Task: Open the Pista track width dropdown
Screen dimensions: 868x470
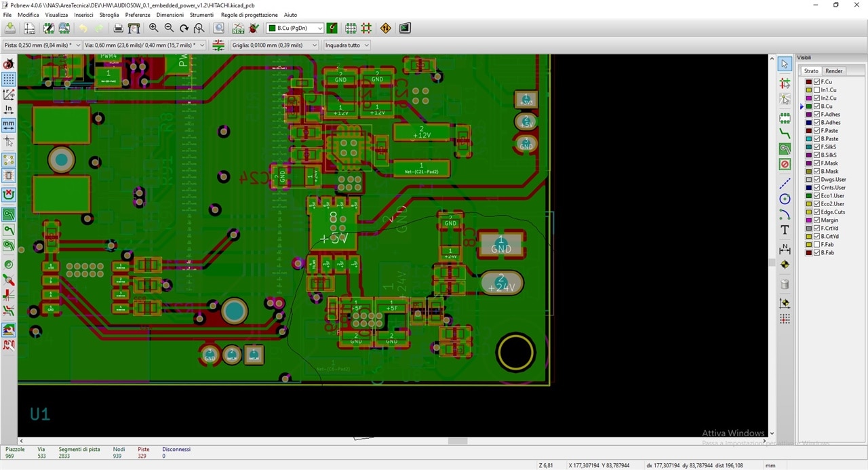Action: (x=42, y=45)
